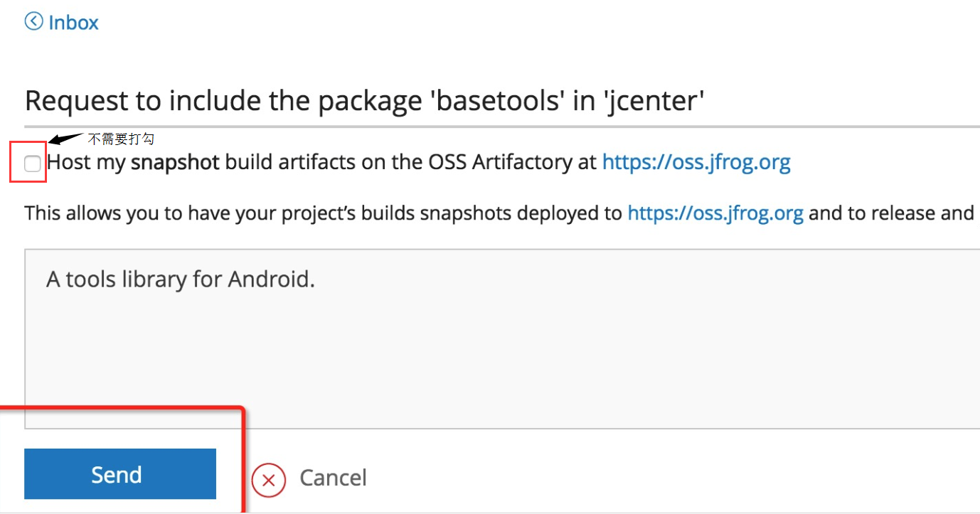Image resolution: width=980 pixels, height=514 pixels.
Task: Click the "不需要打勾" annotation text
Action: click(x=120, y=139)
